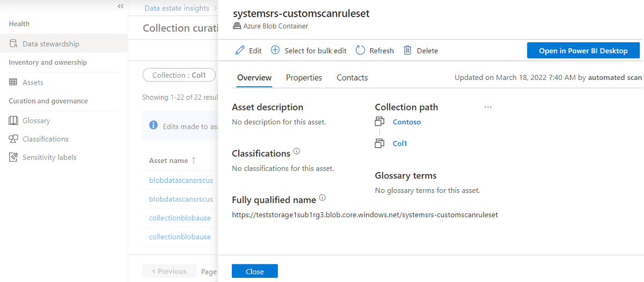The height and width of the screenshot is (282, 644).
Task: Select the Overview tab
Action: 254,78
